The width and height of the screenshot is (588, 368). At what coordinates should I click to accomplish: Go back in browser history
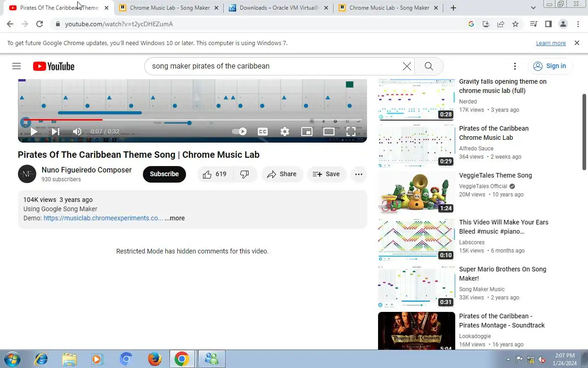(10, 24)
